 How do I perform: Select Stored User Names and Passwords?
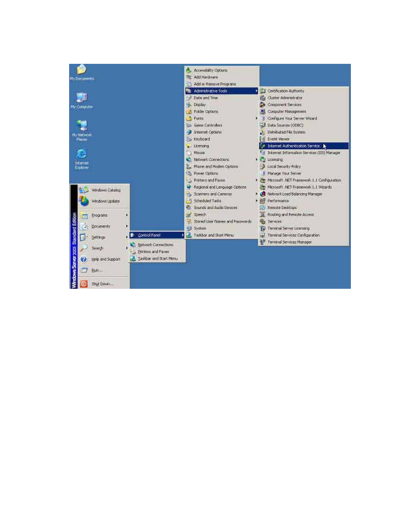[222, 221]
